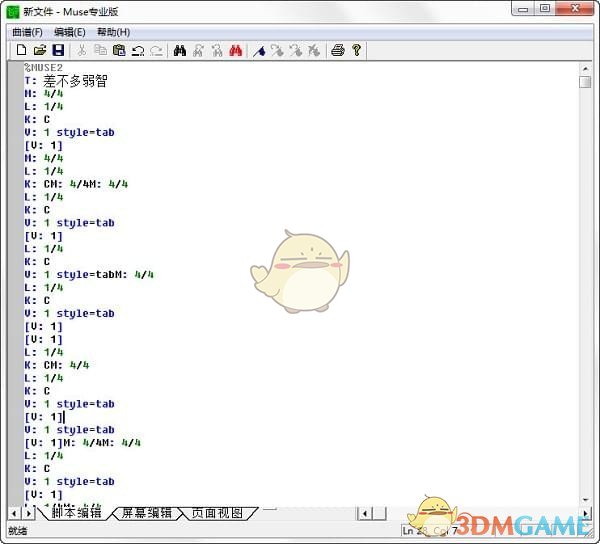Screen dimensions: 600x544
Task: Click the red binoculars replace icon
Action: pos(236,50)
